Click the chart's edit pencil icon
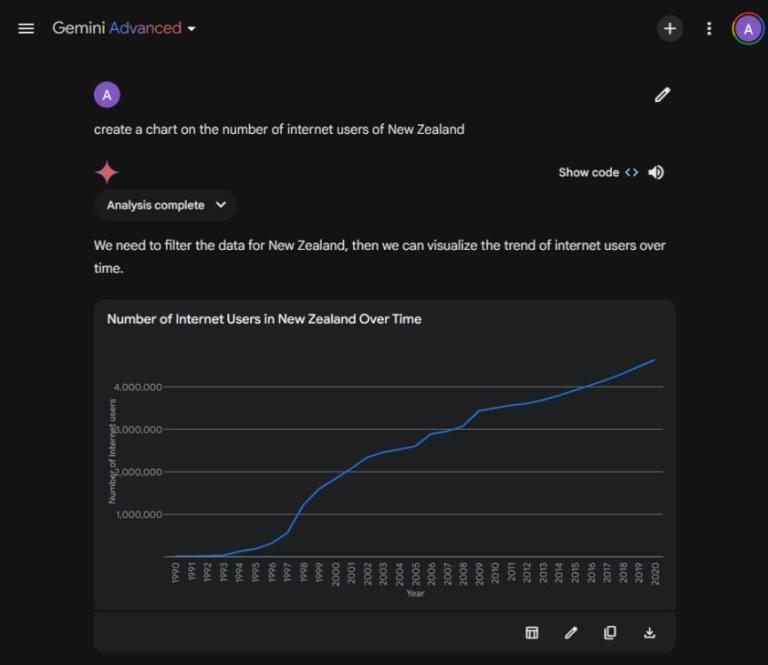768x665 pixels. [571, 632]
